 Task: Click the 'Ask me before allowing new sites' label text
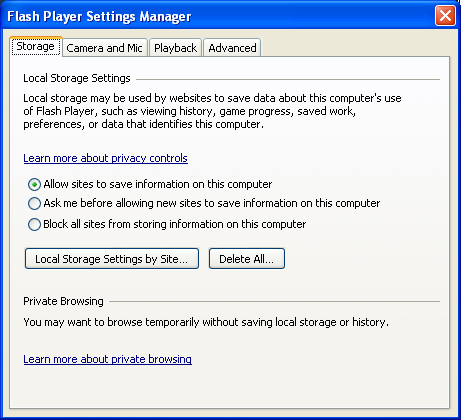pyautogui.click(x=212, y=203)
